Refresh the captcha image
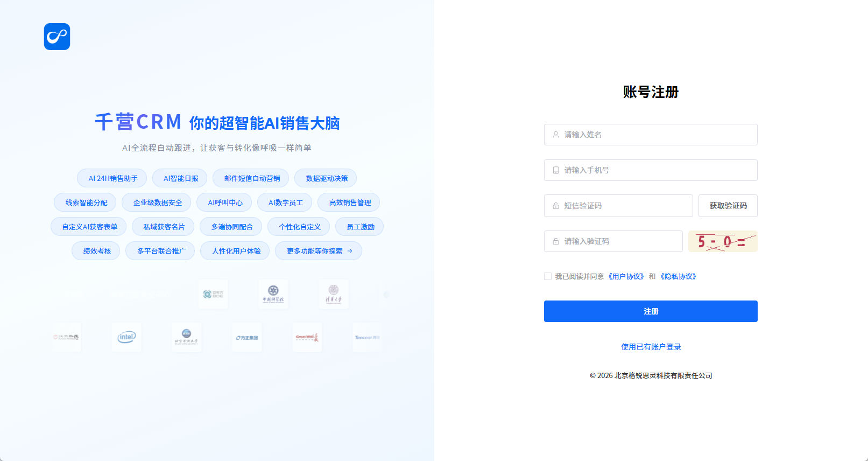The image size is (868, 461). pyautogui.click(x=723, y=241)
